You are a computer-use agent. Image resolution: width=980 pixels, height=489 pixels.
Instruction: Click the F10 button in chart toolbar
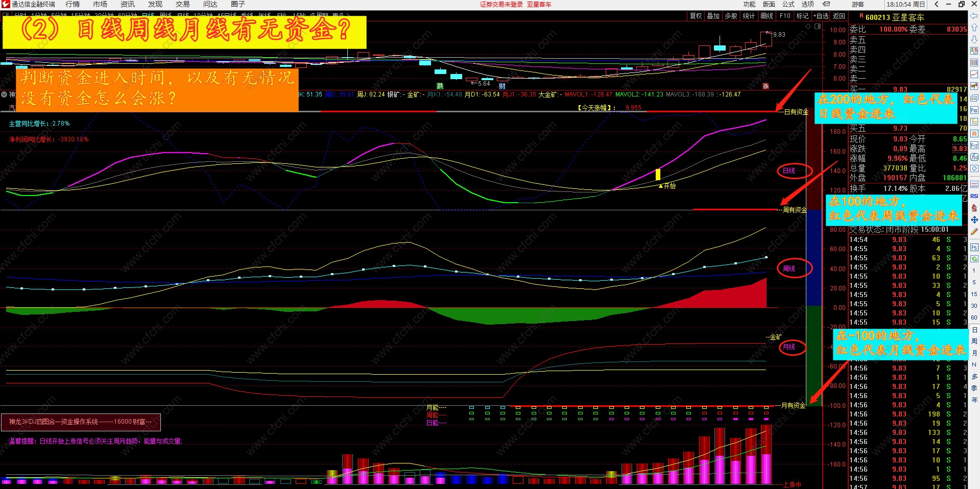[x=785, y=16]
